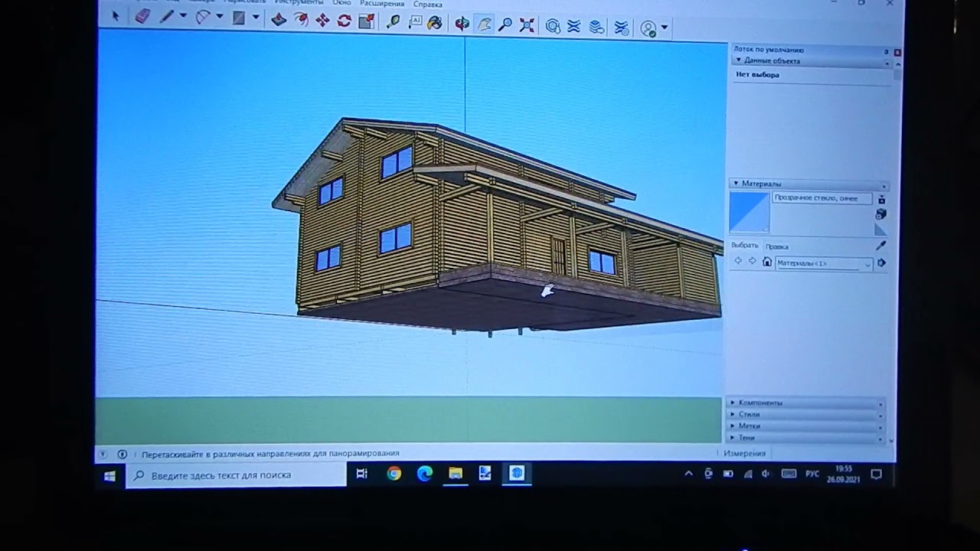Click the material name field
This screenshot has height=551, width=980.
822,198
